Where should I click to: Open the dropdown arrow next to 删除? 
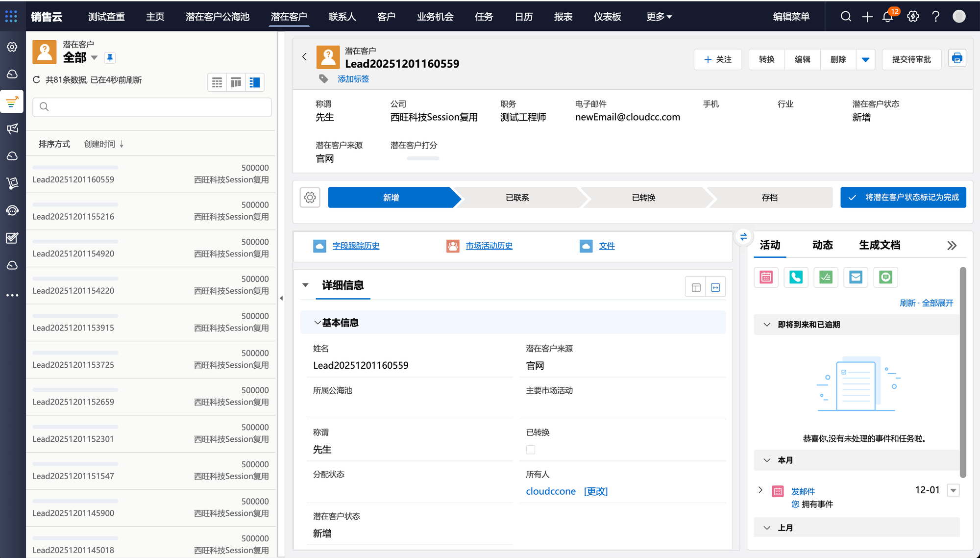865,60
